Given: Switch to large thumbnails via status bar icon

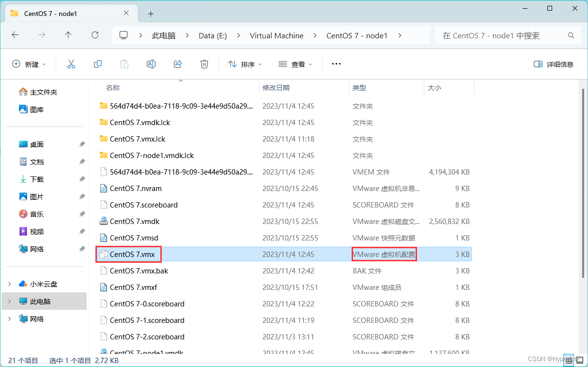Looking at the screenshot, I should 580,360.
